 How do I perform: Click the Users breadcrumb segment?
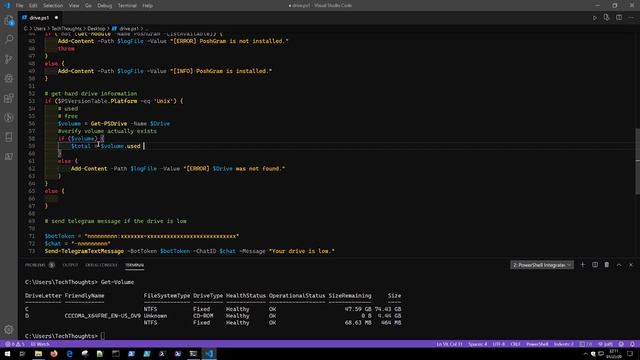(x=40, y=29)
